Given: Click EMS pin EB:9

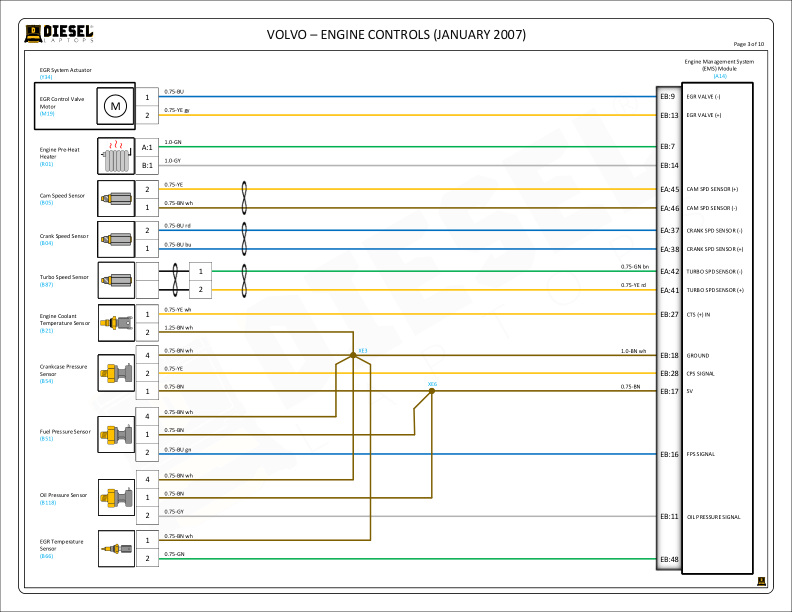Looking at the screenshot, I should [x=668, y=96].
